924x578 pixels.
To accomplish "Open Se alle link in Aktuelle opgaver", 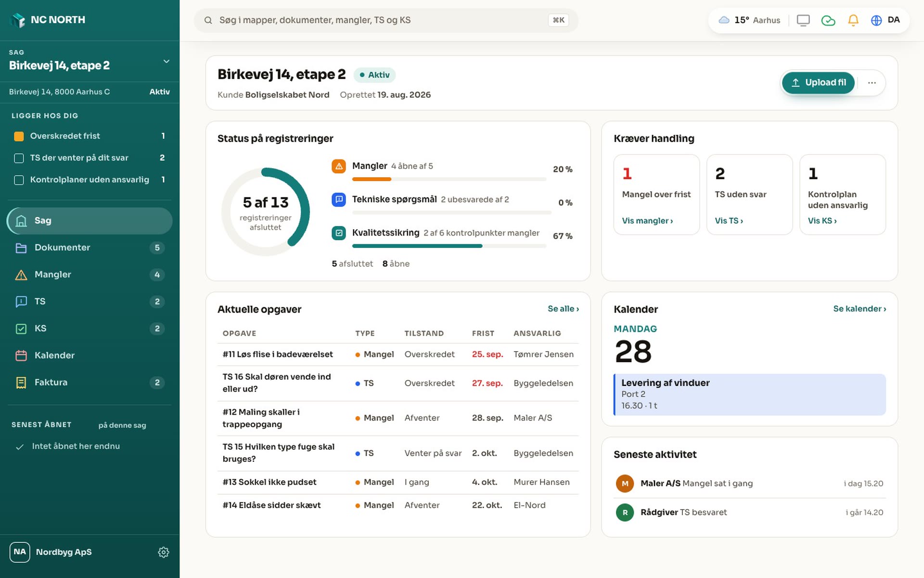I will pos(563,309).
